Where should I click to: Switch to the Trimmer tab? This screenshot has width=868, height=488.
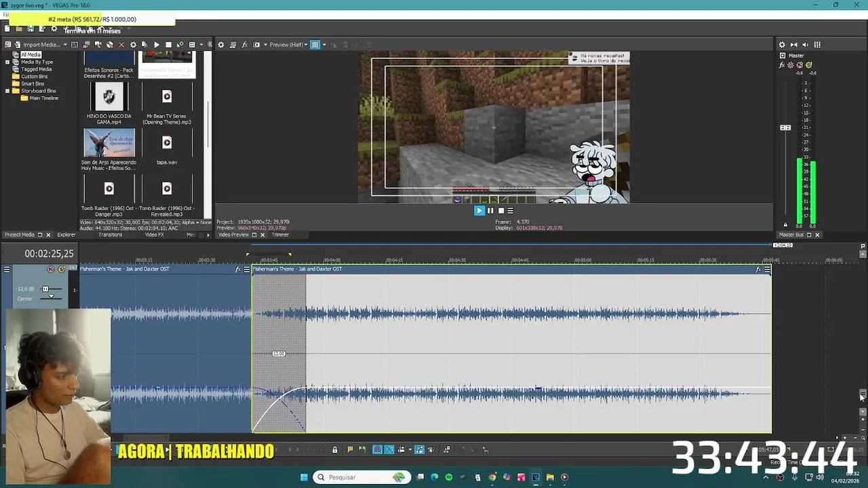coord(280,235)
